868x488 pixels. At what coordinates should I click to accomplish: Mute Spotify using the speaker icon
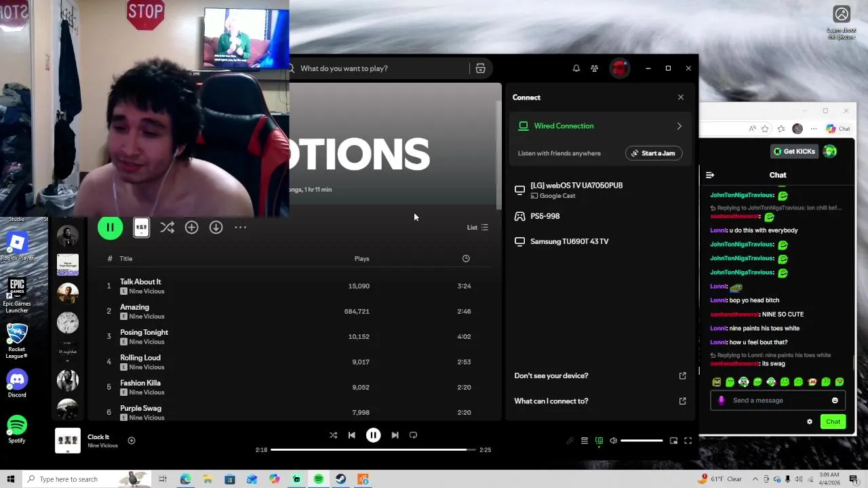(x=613, y=441)
